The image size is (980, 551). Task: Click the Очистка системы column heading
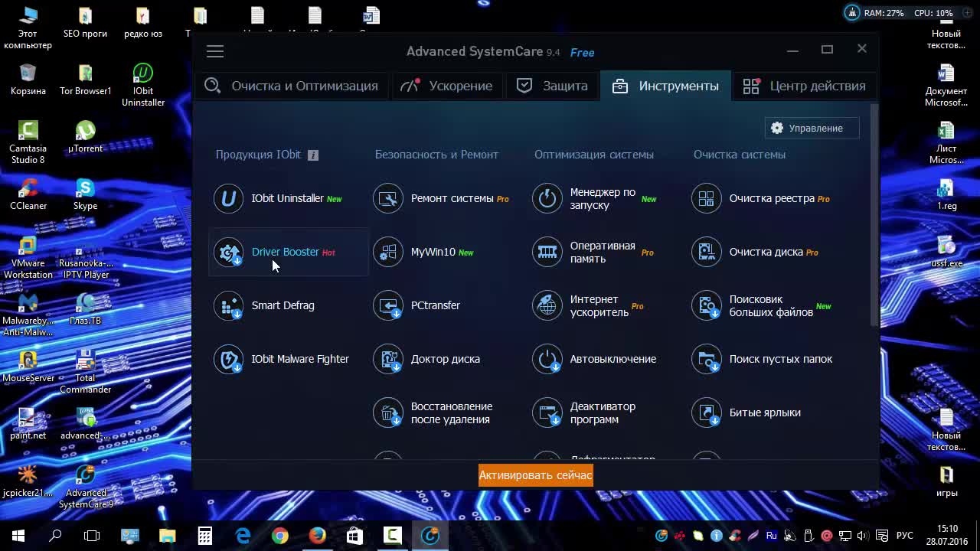pyautogui.click(x=740, y=155)
